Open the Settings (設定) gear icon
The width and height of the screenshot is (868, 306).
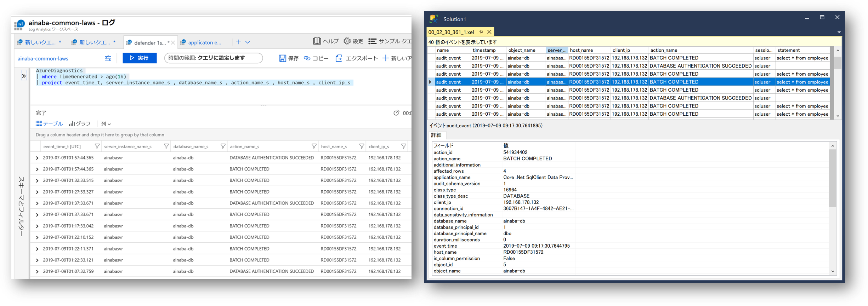347,41
